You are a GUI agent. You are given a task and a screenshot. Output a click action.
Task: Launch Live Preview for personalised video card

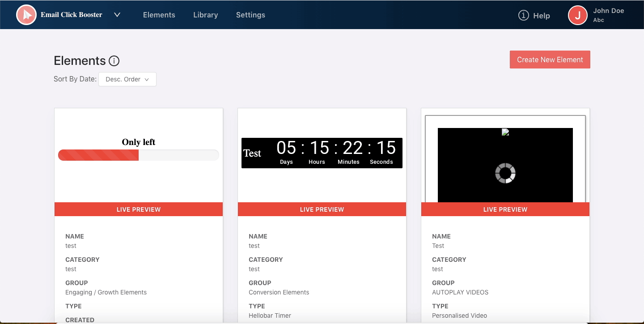point(505,209)
